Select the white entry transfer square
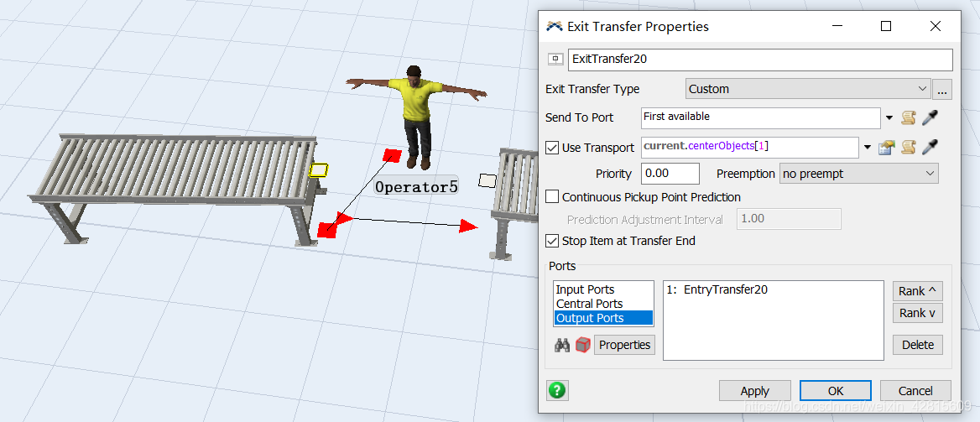The width and height of the screenshot is (980, 422). [x=487, y=180]
